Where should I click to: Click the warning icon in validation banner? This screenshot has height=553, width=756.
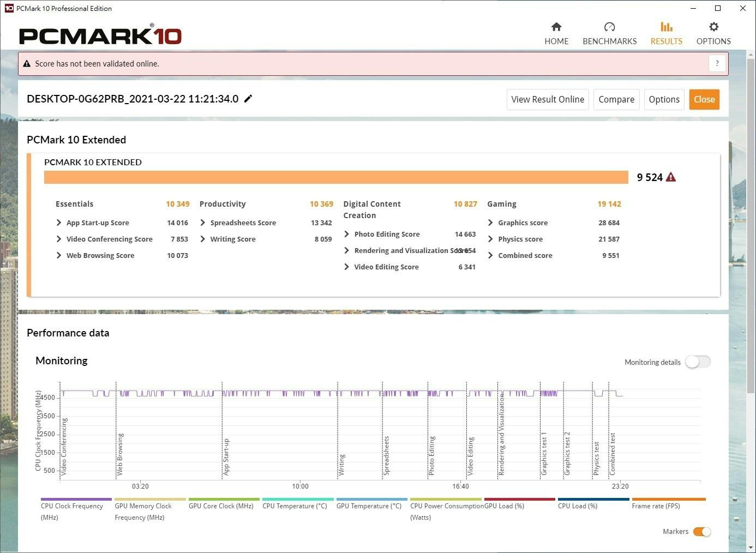coord(27,64)
